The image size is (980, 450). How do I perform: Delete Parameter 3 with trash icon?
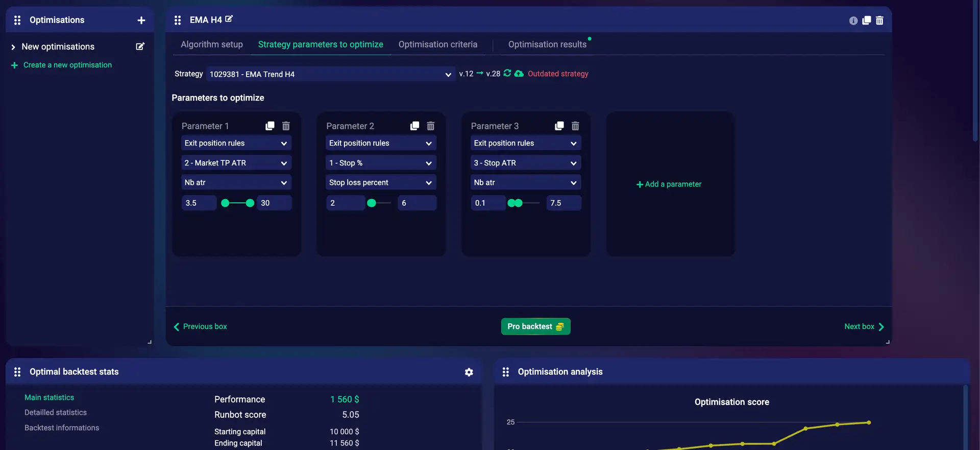(x=575, y=126)
